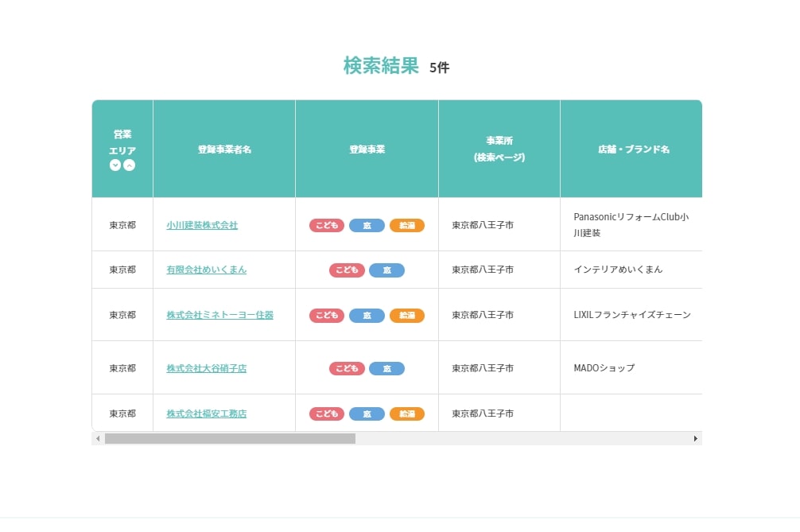Click blue 窓 badge in 小川建装株式会社 row
Viewport: 800px width, 532px height.
[367, 226]
